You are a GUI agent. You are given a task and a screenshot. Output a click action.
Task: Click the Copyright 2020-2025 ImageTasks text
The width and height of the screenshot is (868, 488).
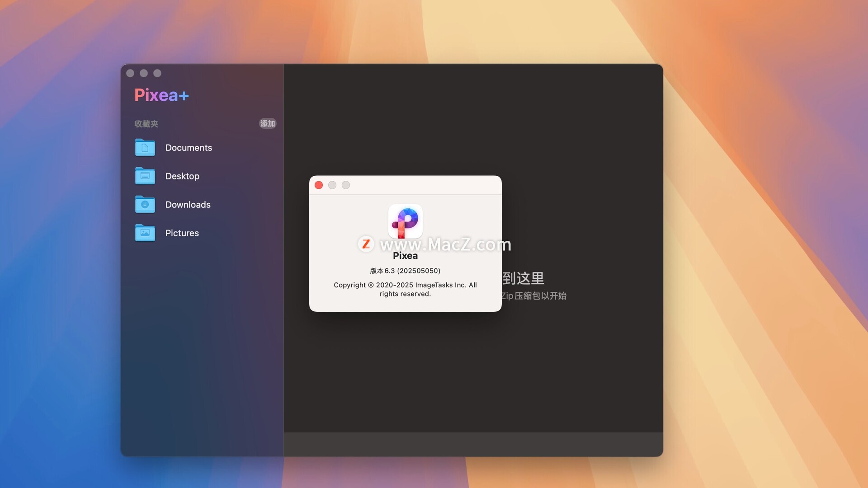[405, 289]
